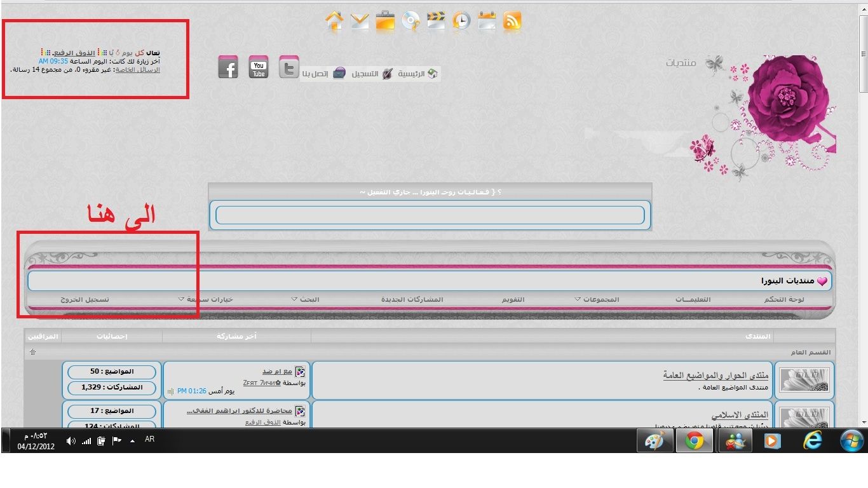
Task: Click the CD disc icon
Action: pos(411,21)
